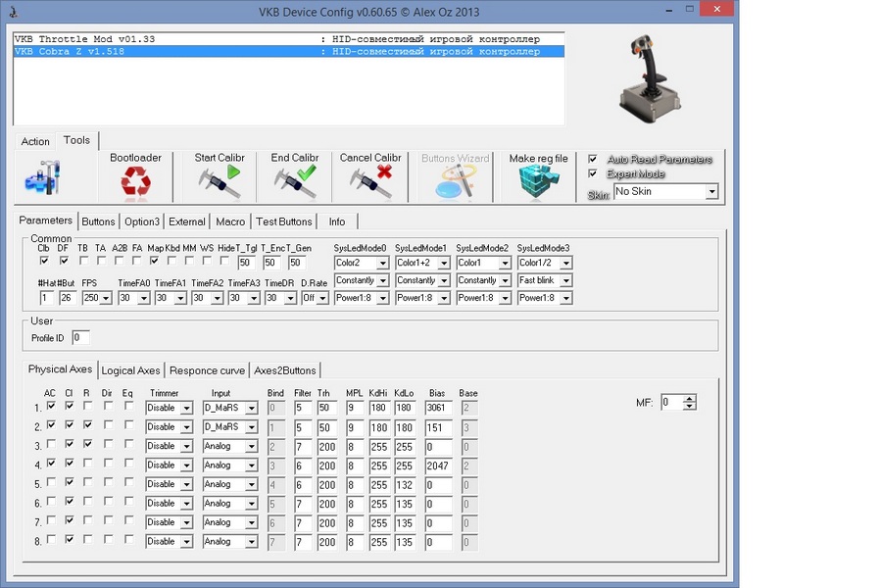The image size is (880, 588).
Task: Click the MF value field
Action: pos(672,402)
